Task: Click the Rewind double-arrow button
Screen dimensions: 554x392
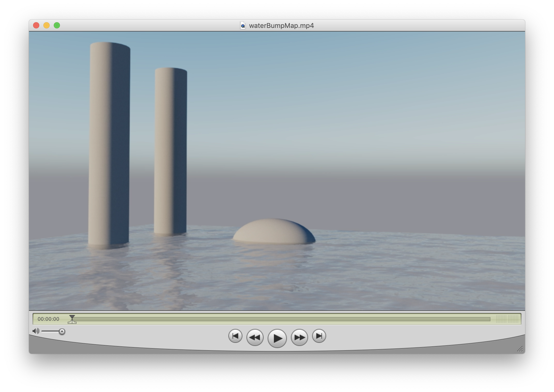Action: pyautogui.click(x=255, y=337)
